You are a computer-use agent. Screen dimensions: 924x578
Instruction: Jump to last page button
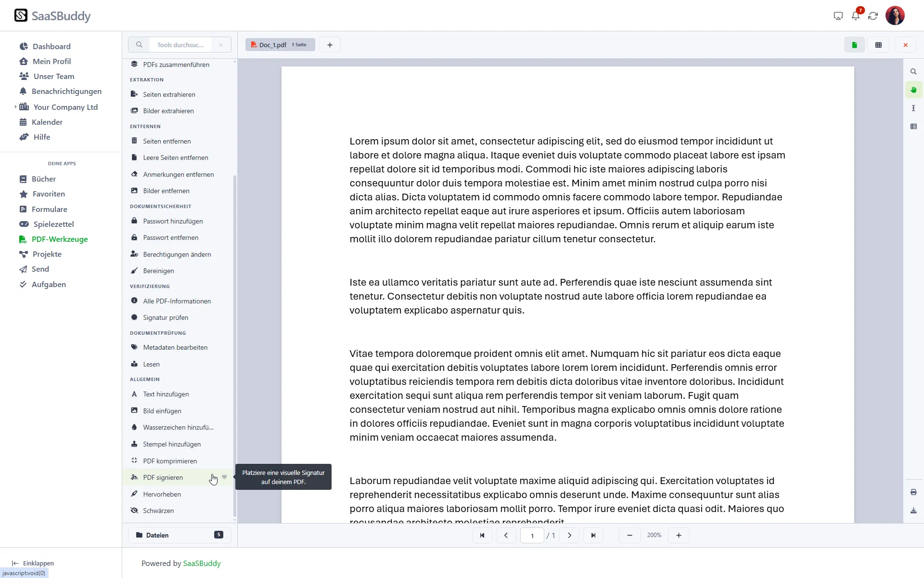coord(593,535)
